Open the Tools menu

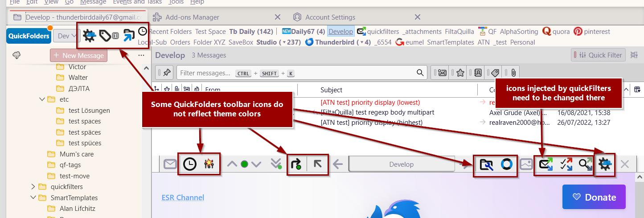176,2
